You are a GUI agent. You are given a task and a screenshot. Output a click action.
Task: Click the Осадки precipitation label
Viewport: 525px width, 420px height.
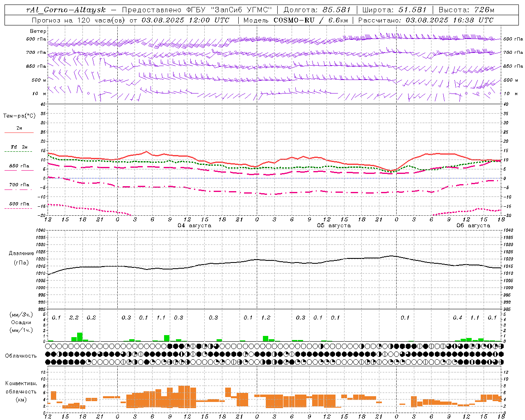(21, 322)
